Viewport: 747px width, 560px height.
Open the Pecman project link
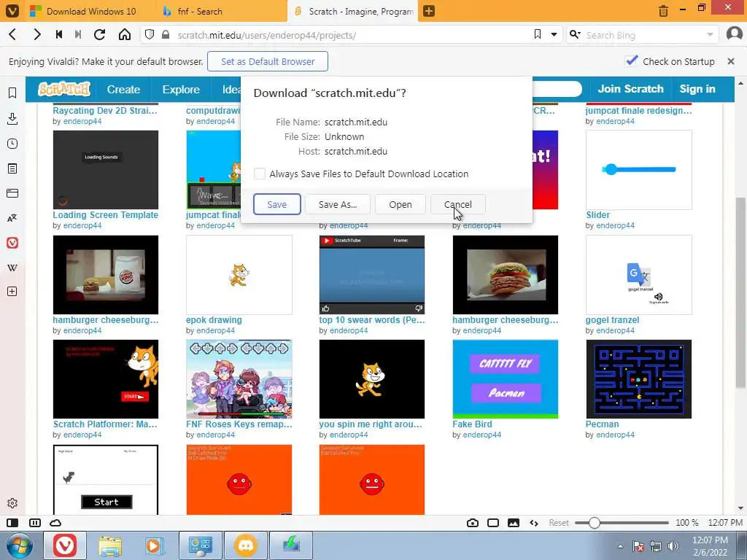pyautogui.click(x=602, y=424)
